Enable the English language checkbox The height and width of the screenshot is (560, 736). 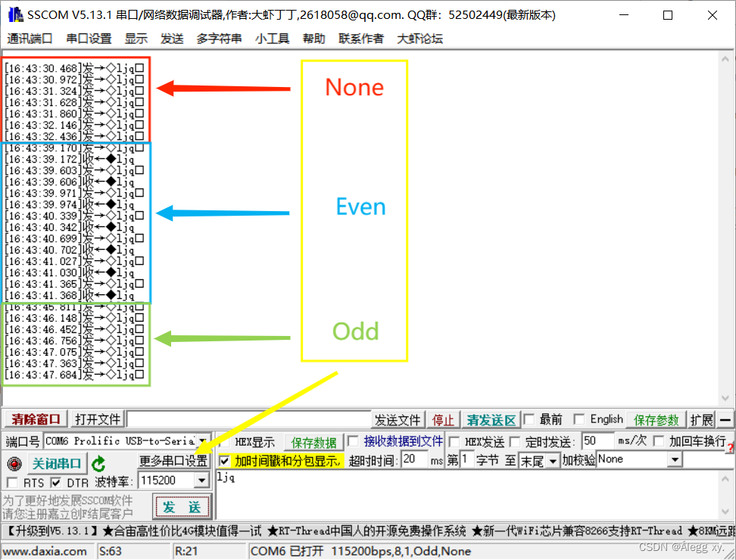(580, 418)
